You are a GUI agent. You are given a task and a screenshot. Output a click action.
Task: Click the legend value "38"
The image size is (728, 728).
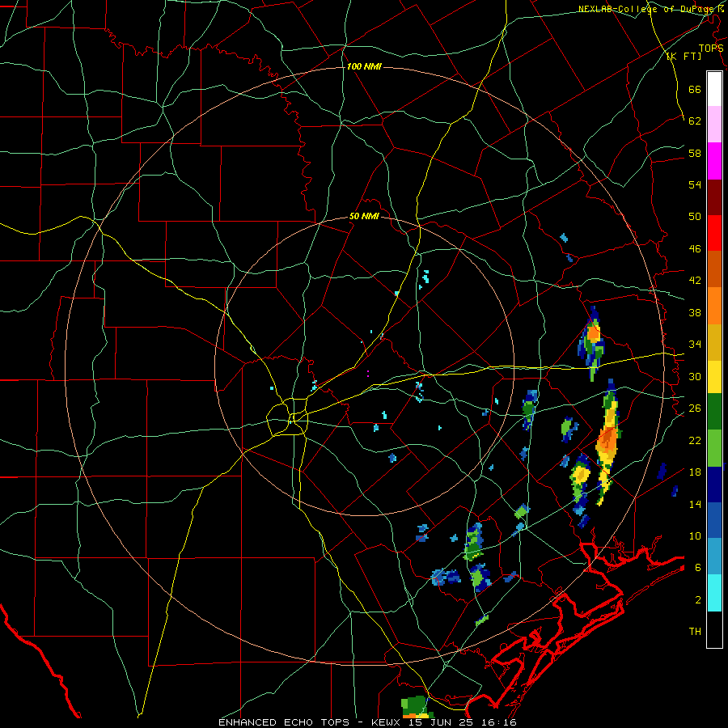(695, 312)
